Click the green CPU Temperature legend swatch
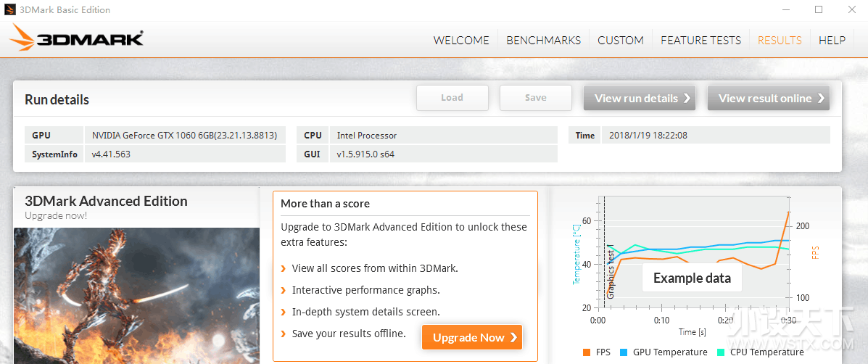Screen dimensions: 868x364 721,352
